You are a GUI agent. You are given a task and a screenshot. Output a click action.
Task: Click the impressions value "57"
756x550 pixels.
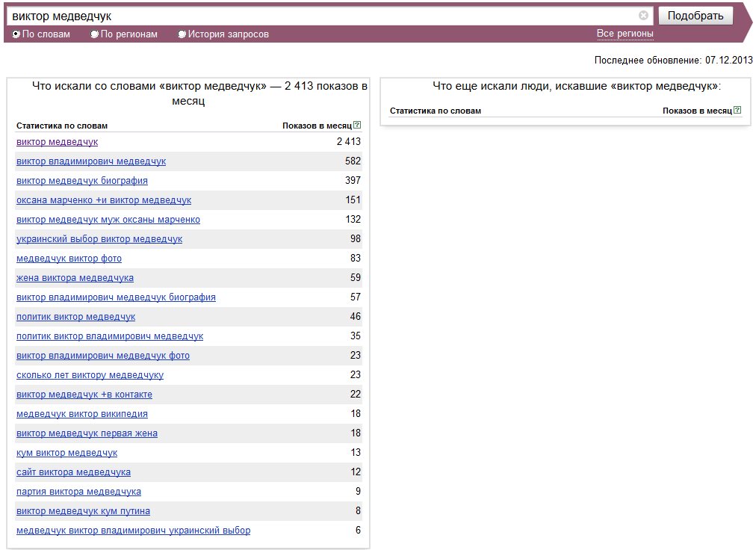tap(356, 297)
